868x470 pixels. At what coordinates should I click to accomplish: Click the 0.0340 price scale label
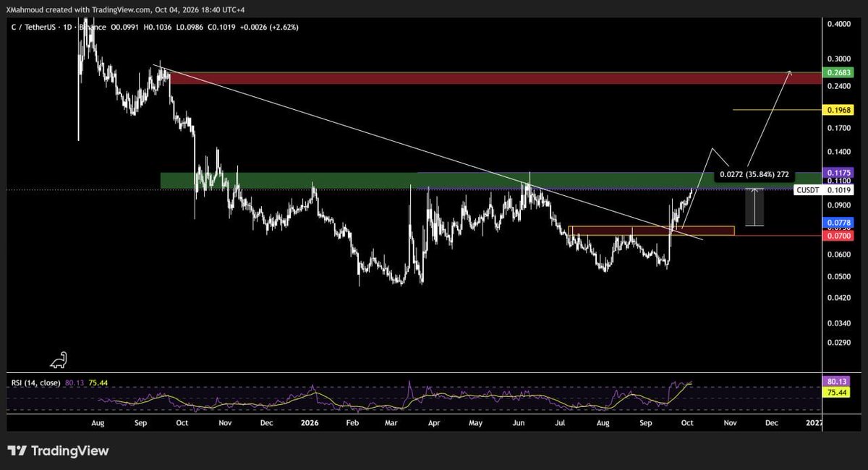[838, 322]
